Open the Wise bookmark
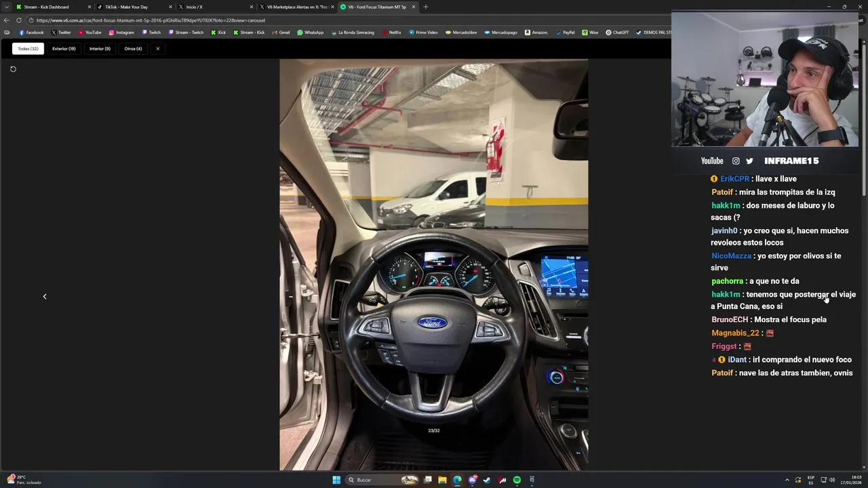 pyautogui.click(x=590, y=33)
